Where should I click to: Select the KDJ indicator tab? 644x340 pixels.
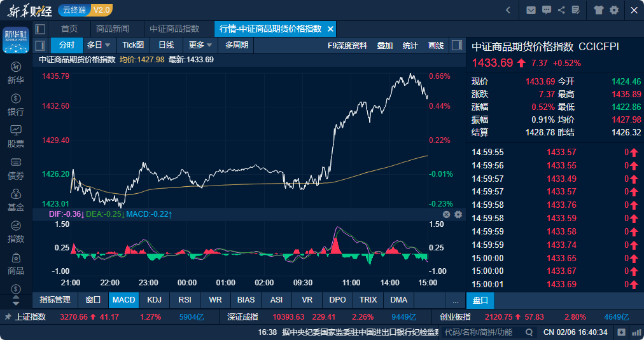tap(154, 300)
